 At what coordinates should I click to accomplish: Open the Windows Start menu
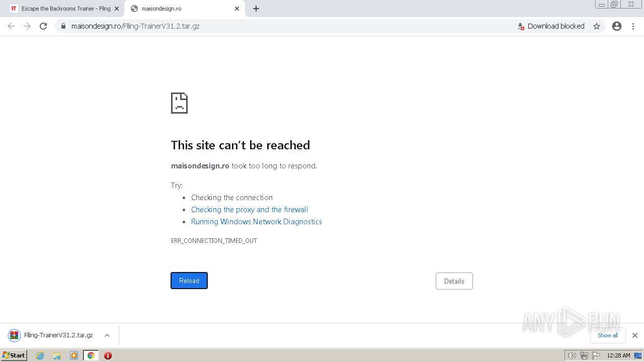(14, 355)
